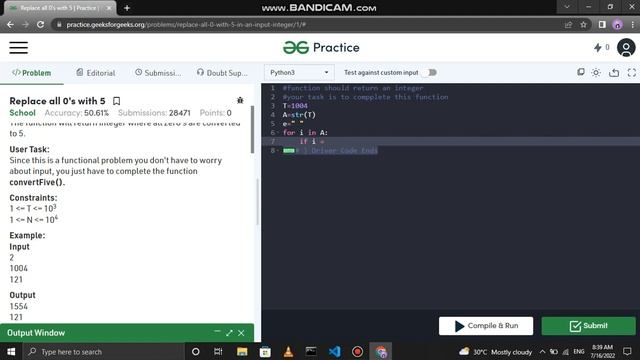Reset the code editor to default
The image size is (640, 360).
pos(614,73)
